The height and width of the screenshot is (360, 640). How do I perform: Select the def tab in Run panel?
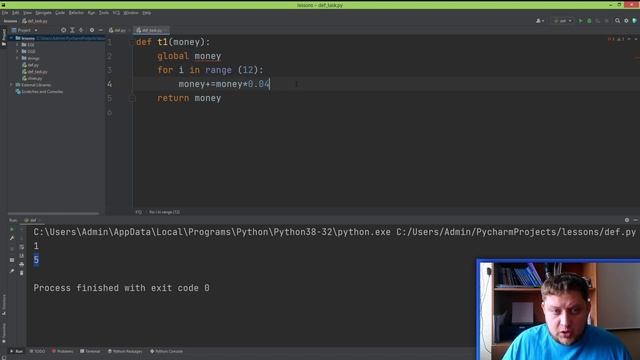[32, 220]
